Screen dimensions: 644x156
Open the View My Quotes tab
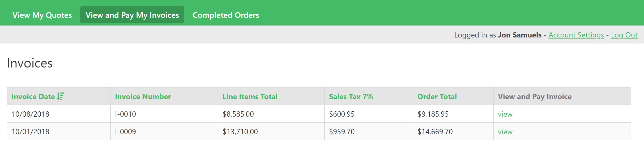tap(42, 15)
